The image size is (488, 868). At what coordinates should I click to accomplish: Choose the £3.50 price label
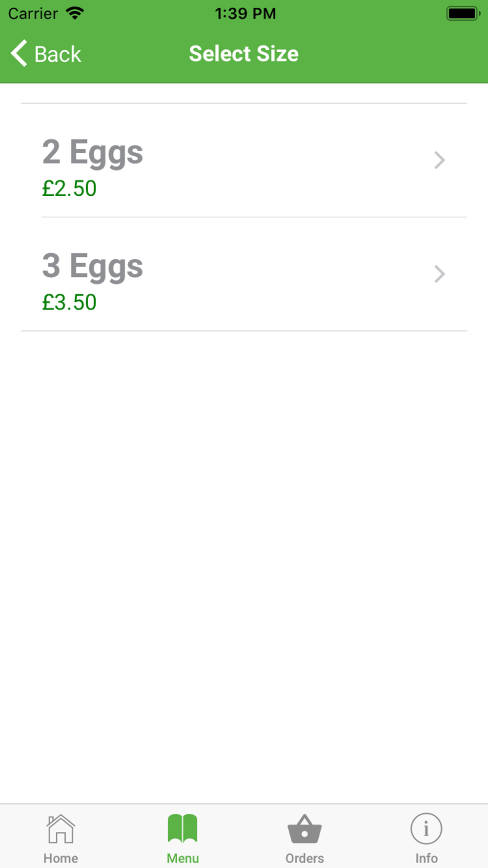coord(69,302)
